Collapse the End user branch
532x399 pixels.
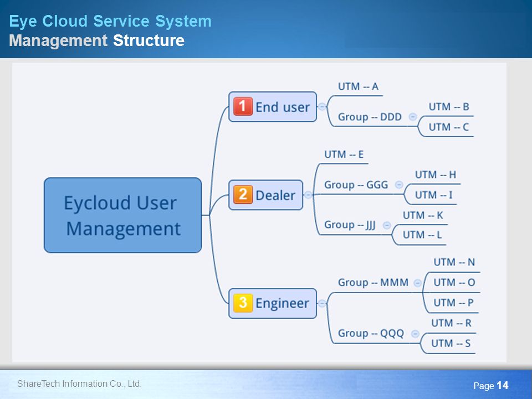tap(322, 106)
